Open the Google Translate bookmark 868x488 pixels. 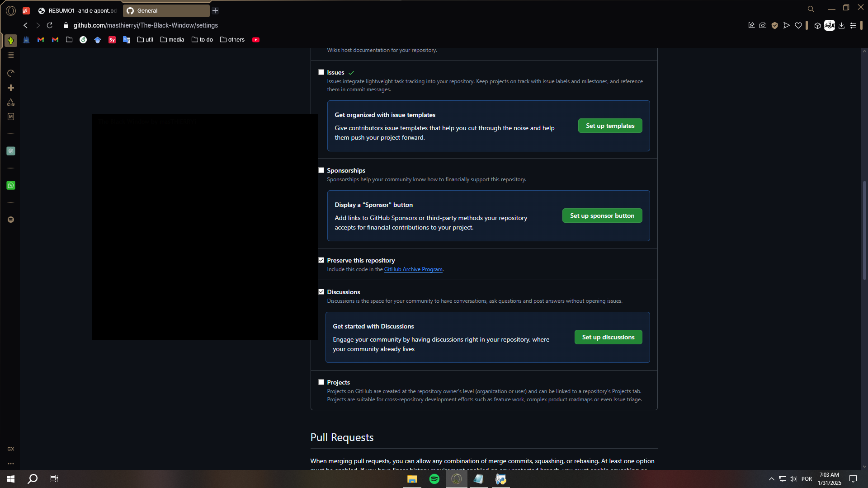coord(127,40)
